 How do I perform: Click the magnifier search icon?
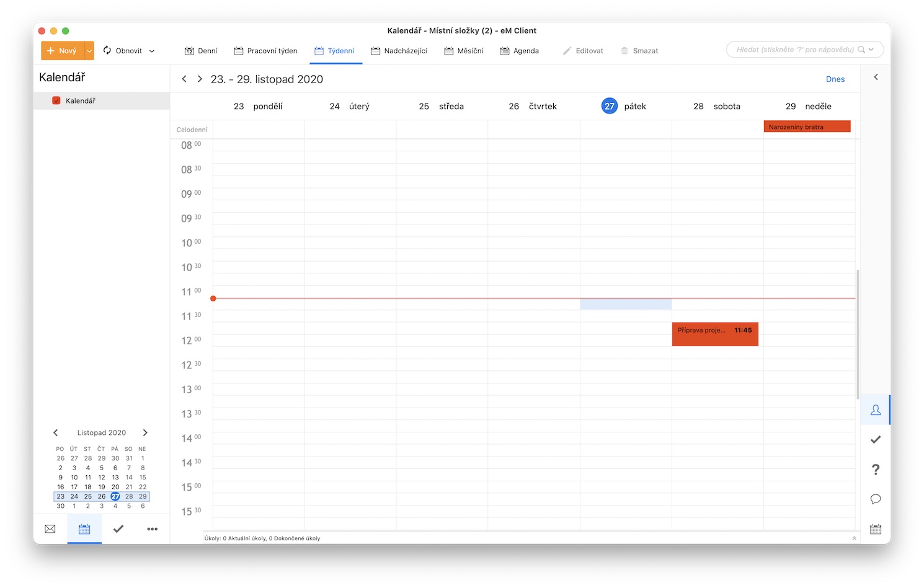(x=861, y=50)
